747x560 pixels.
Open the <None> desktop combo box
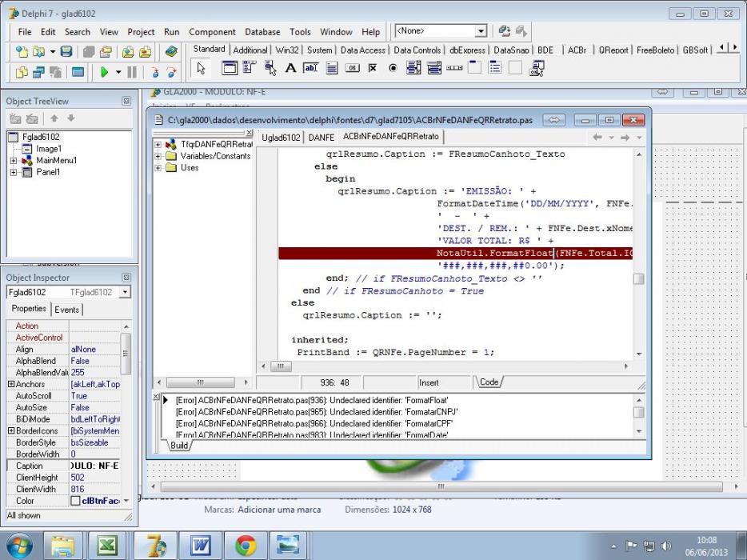pos(441,31)
